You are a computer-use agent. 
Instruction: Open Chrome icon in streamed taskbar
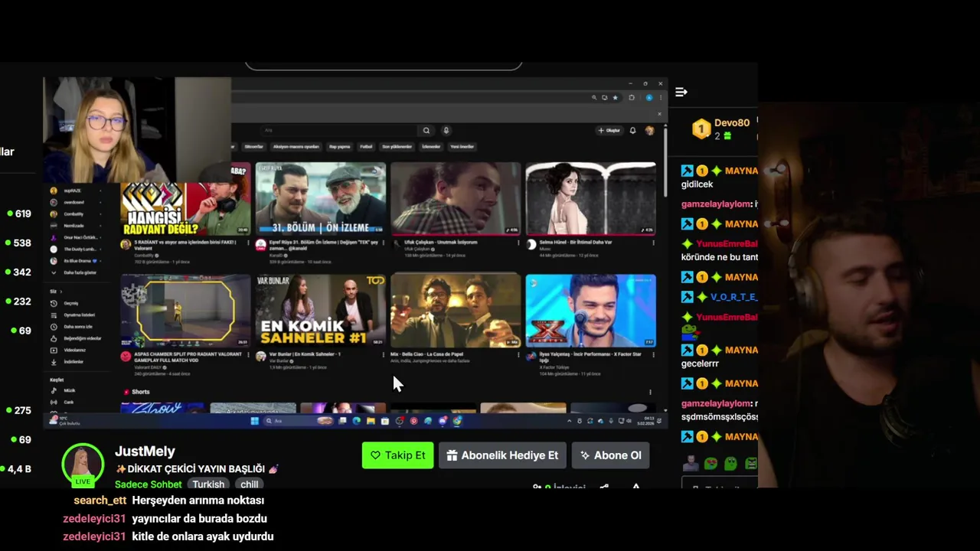457,421
